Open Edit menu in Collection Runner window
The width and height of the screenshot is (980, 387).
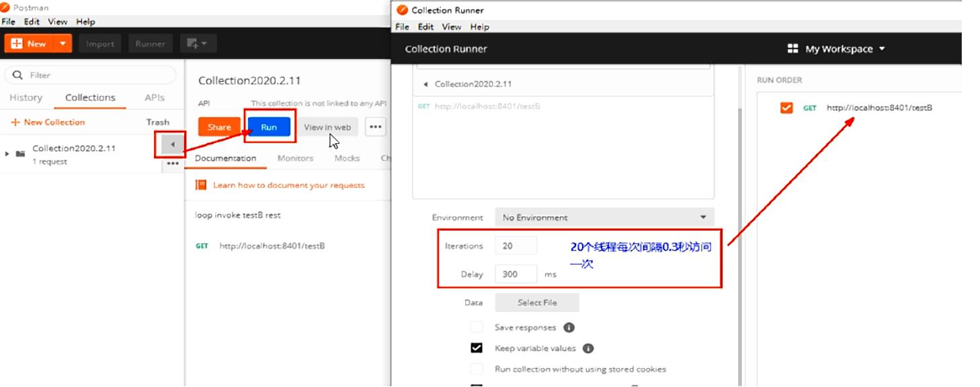coord(425,27)
